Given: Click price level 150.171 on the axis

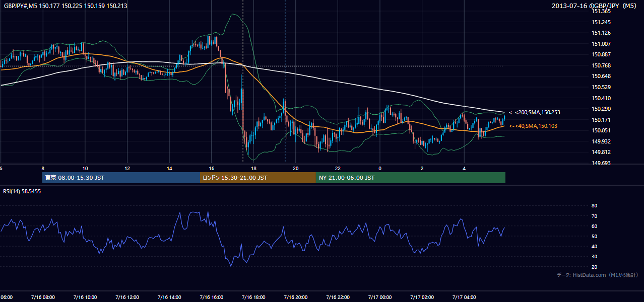Looking at the screenshot, I should point(602,120).
